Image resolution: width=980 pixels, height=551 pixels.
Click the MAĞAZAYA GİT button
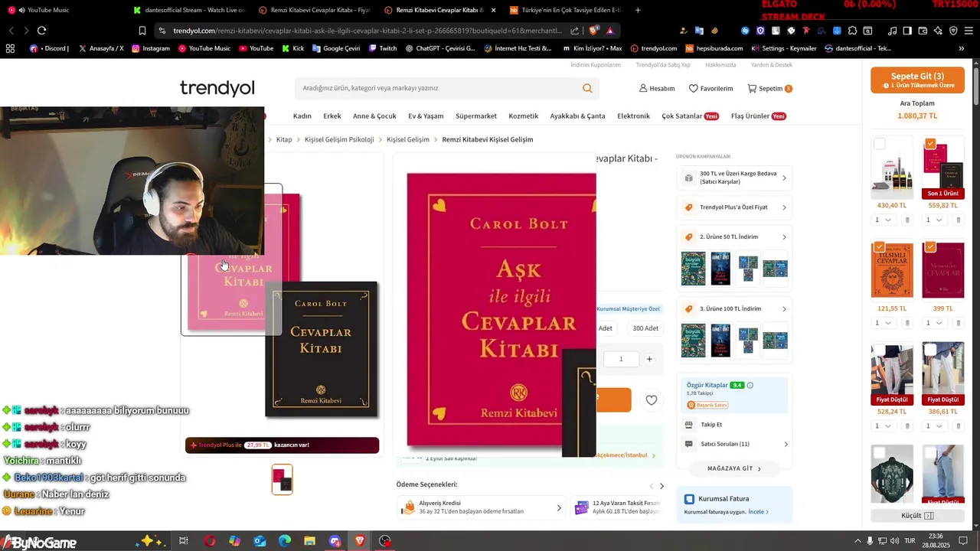coord(734,468)
